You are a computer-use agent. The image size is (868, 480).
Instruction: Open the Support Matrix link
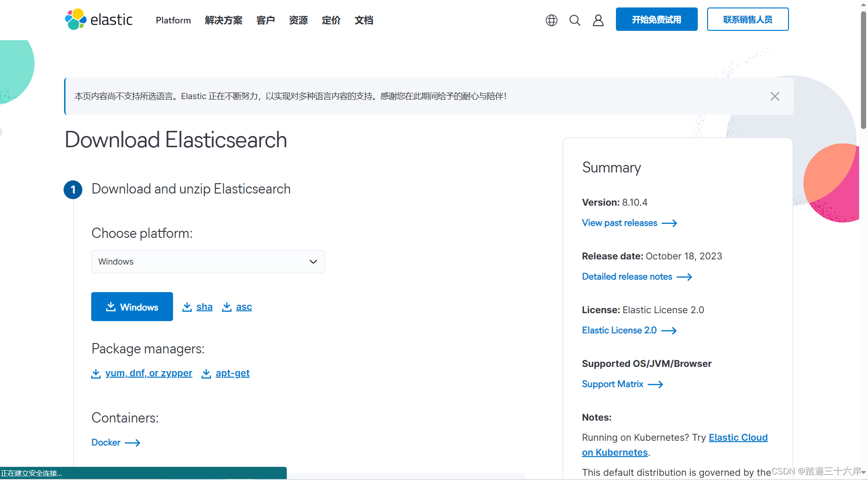point(613,384)
